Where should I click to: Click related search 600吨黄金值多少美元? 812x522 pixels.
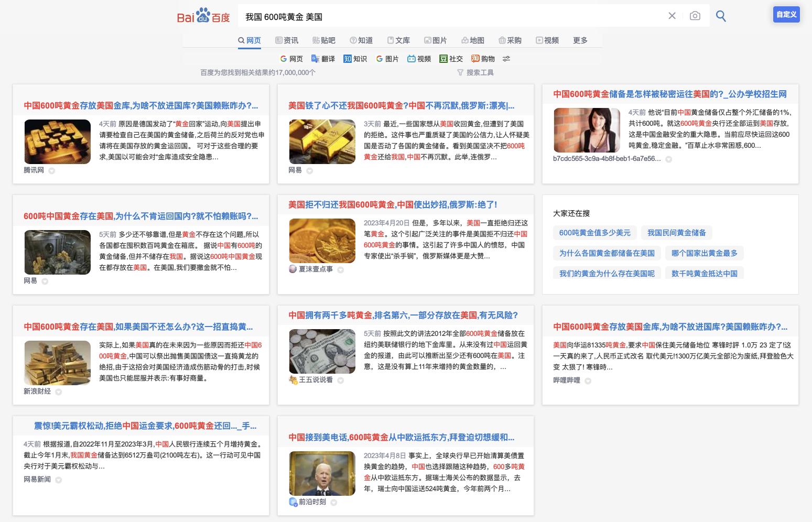pyautogui.click(x=595, y=232)
